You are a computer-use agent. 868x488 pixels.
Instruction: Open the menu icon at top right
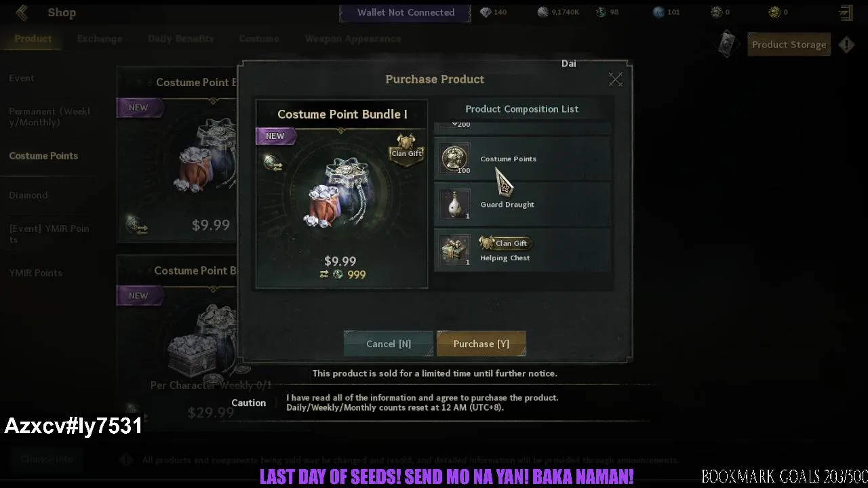pyautogui.click(x=846, y=12)
